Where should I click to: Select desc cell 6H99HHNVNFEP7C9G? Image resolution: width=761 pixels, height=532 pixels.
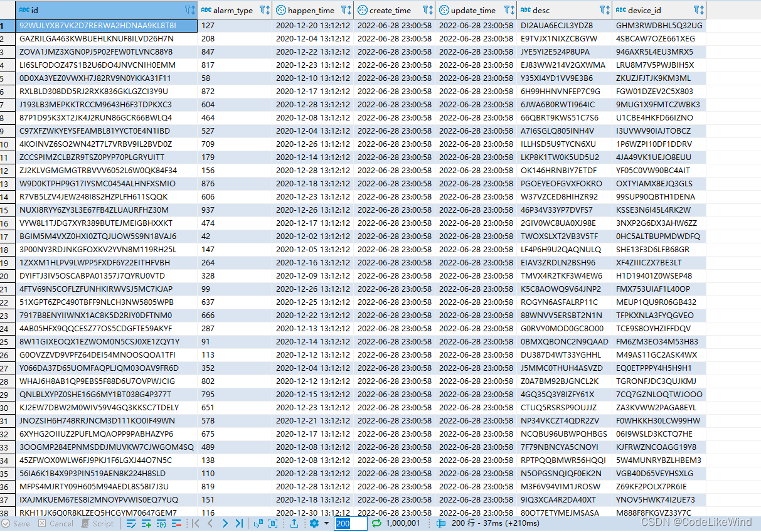[564, 92]
